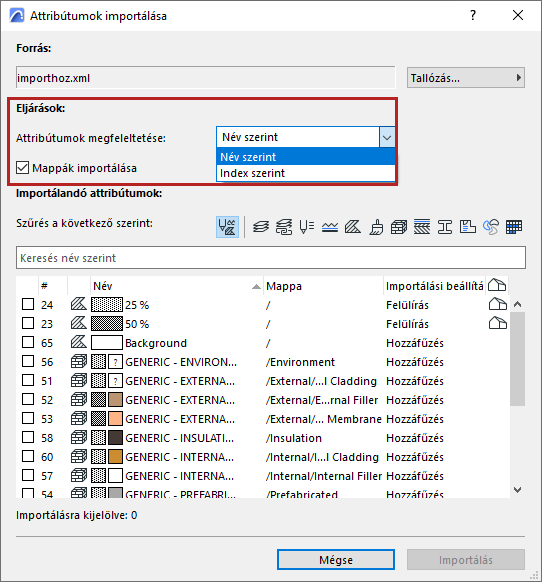Choose Név szerint in the dropdown list

point(306,157)
